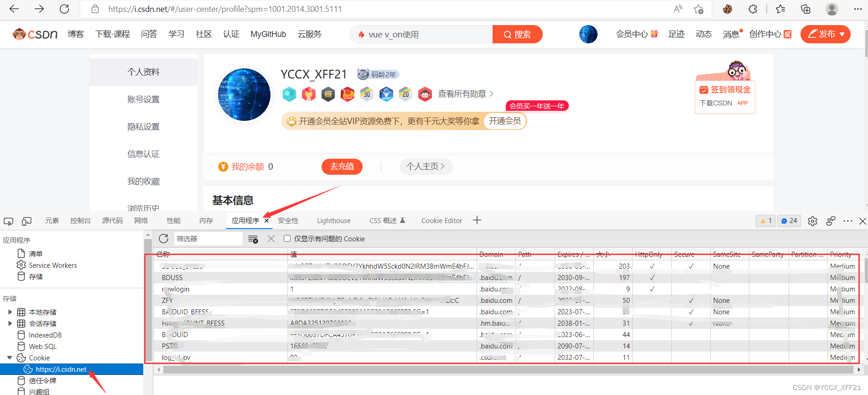
Task: Click the cookie table horizontal scrollbar
Action: point(508,370)
